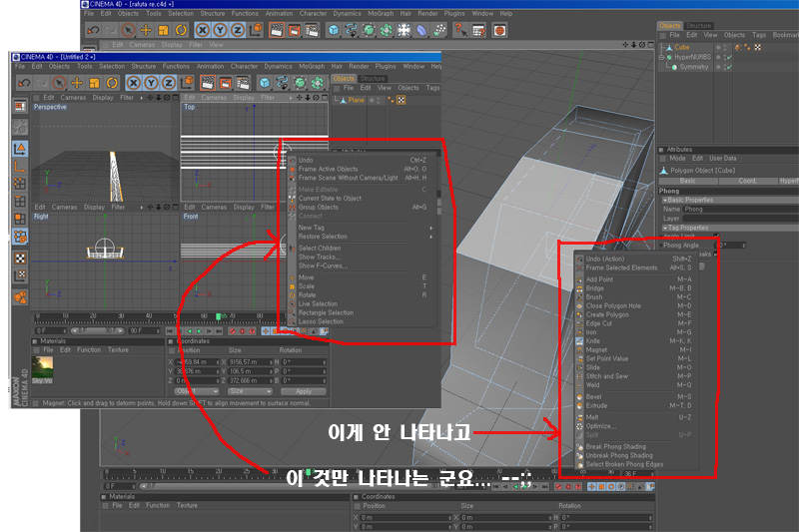Select Move tool in rafuta re.c4d toolbar

(146, 30)
